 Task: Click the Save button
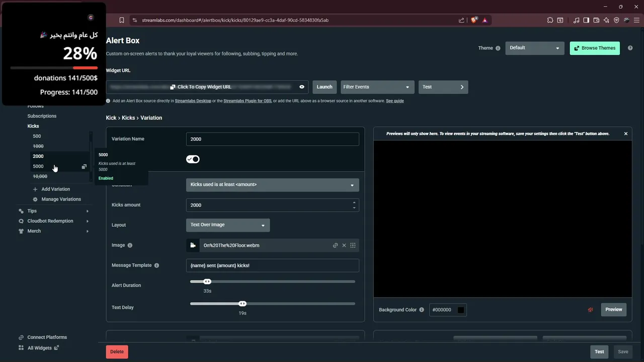point(623,352)
